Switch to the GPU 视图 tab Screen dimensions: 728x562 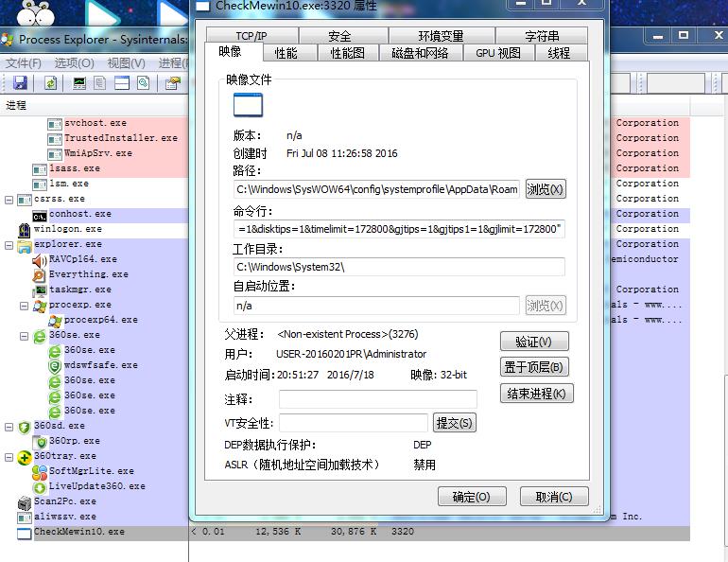coord(498,53)
